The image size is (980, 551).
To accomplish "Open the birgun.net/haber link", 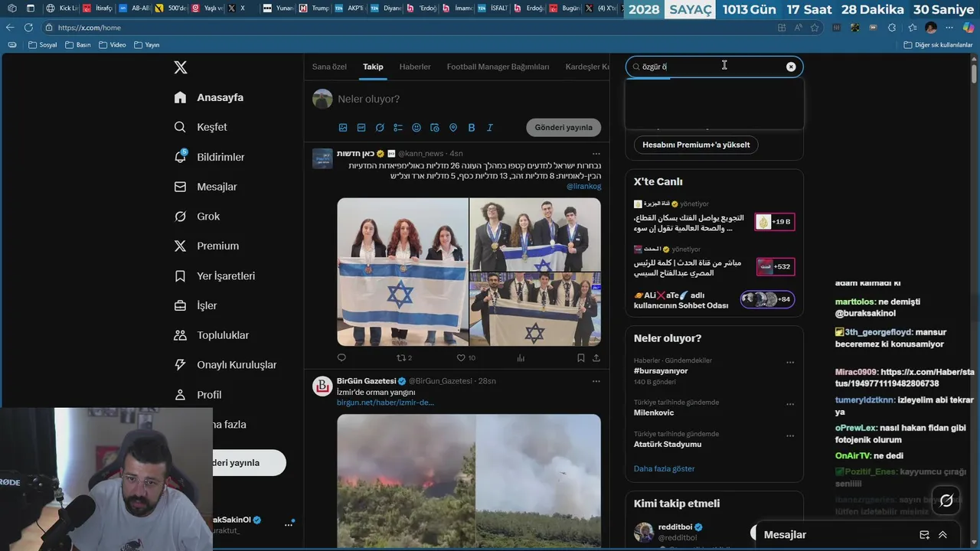I will [x=385, y=403].
